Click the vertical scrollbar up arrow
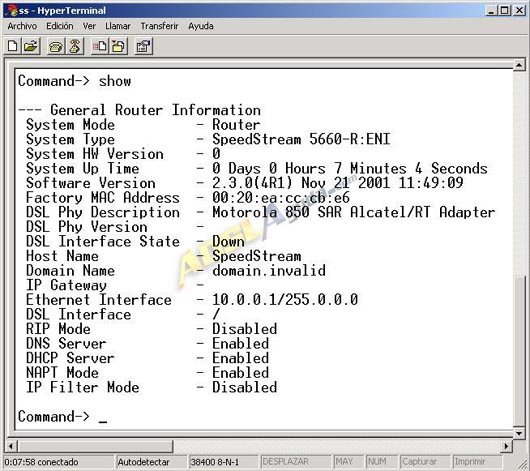Screen dimensions: 530x471 pyautogui.click(x=519, y=64)
